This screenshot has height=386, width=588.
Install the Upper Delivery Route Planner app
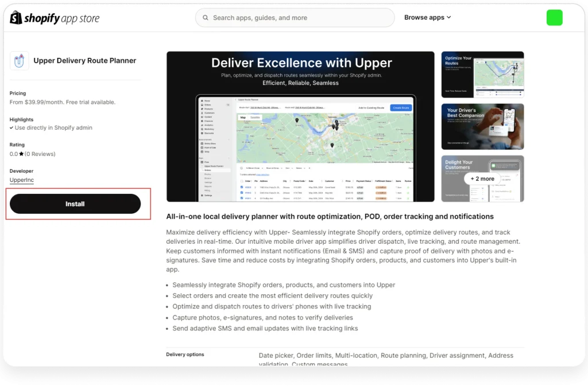point(75,204)
